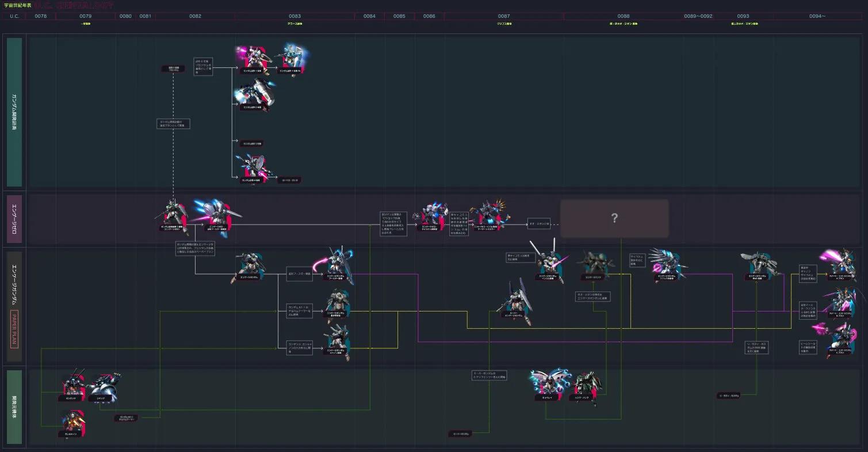
Task: Select the 開発系機体 green row label
Action: [16, 407]
